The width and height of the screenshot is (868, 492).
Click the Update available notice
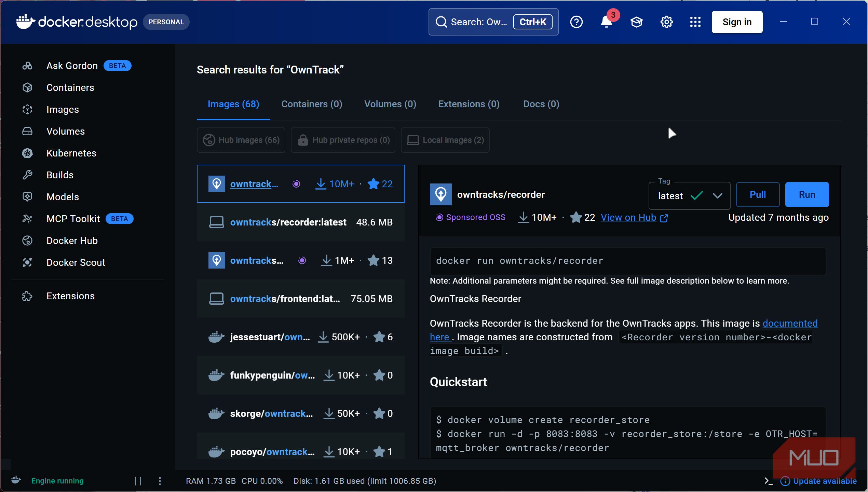click(x=819, y=481)
